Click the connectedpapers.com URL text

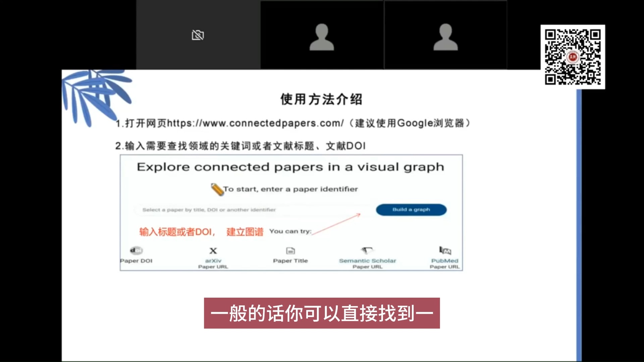[255, 123]
